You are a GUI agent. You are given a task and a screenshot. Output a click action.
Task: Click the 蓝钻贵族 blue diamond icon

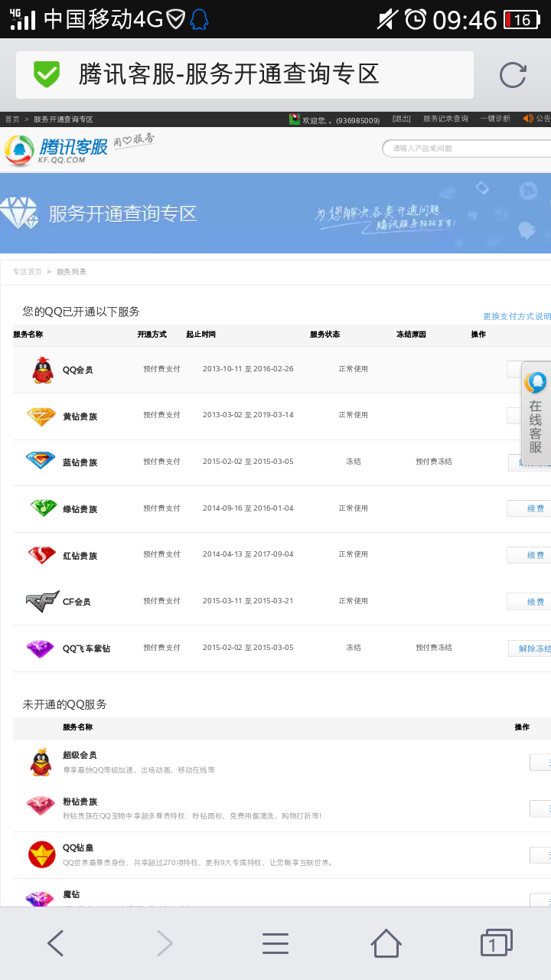click(41, 460)
